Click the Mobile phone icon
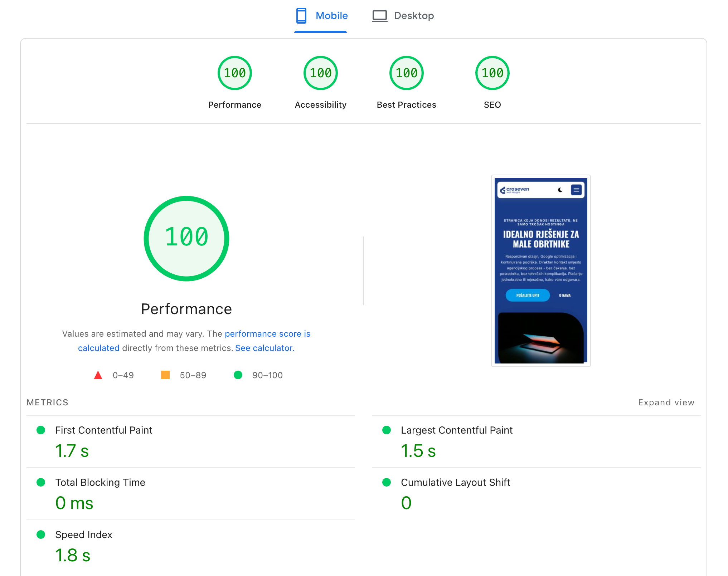 (301, 16)
